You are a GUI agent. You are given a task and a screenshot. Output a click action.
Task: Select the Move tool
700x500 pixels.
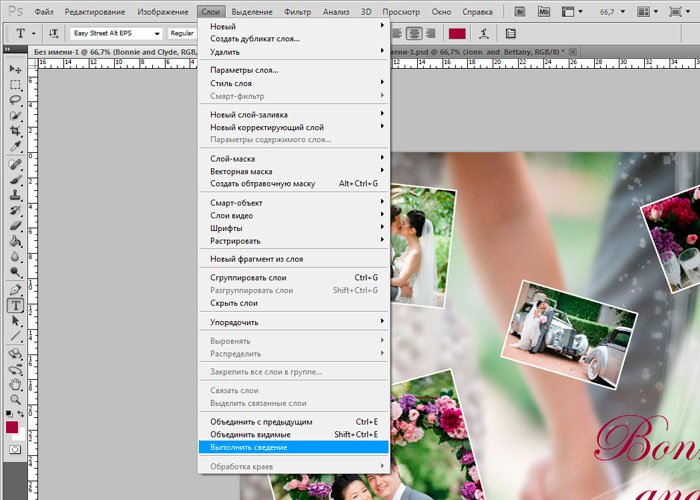pyautogui.click(x=16, y=69)
